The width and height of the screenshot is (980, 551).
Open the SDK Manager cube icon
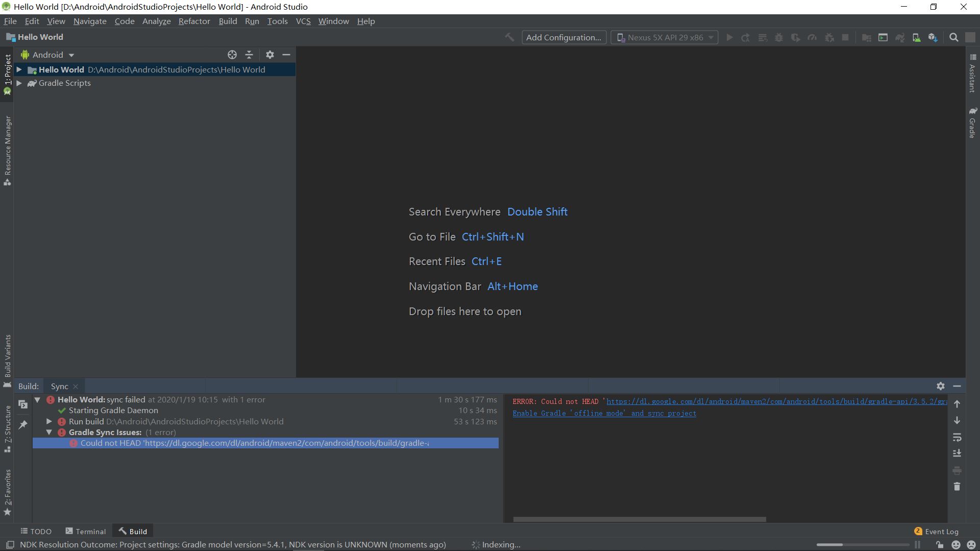(x=933, y=37)
